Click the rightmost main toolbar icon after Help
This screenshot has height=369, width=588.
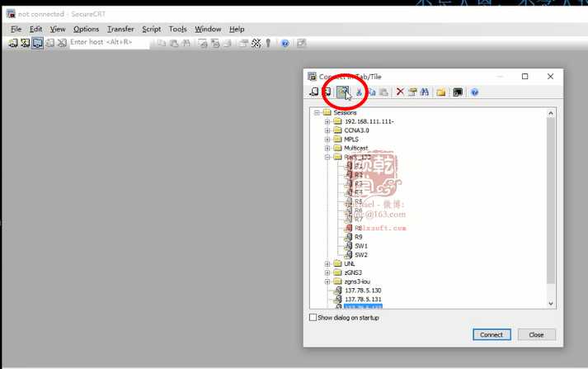[301, 43]
